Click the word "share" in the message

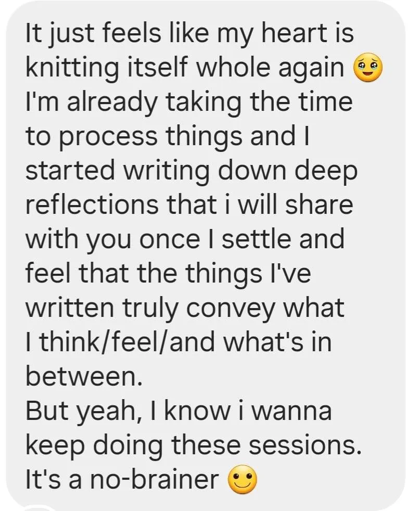pos(319,205)
